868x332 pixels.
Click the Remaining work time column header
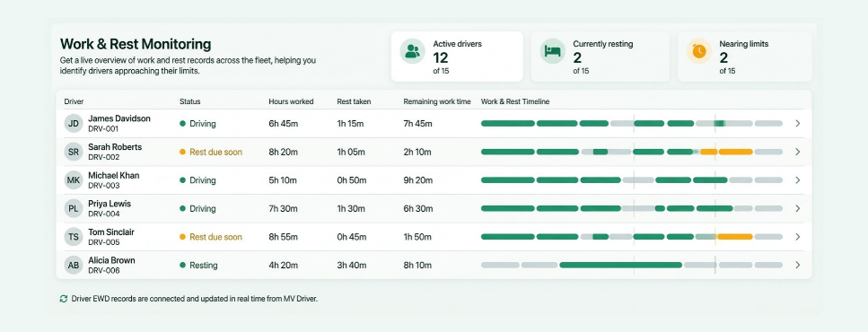click(x=437, y=101)
